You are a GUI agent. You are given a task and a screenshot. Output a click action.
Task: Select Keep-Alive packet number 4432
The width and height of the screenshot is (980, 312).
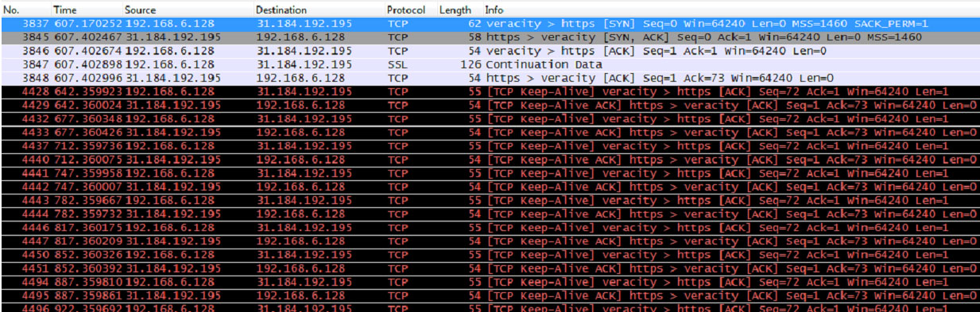[x=490, y=119]
